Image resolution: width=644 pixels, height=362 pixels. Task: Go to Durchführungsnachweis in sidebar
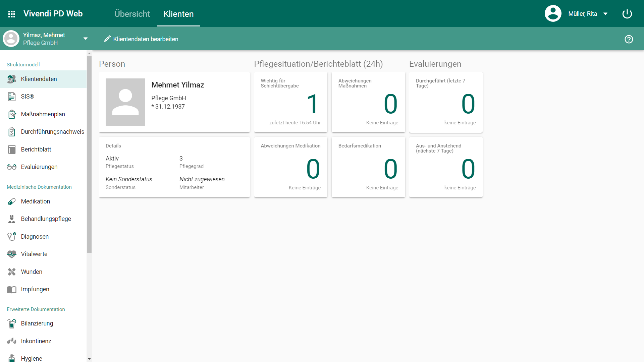[52, 132]
